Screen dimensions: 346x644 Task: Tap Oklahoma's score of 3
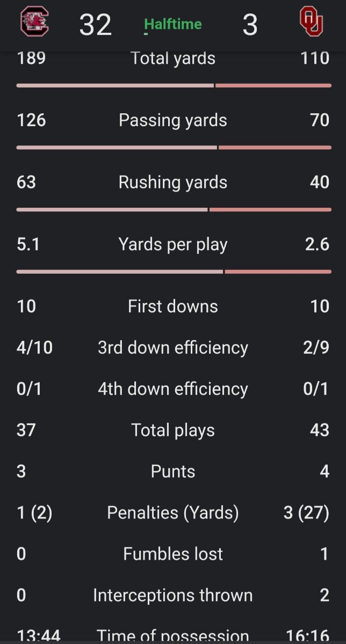click(250, 25)
